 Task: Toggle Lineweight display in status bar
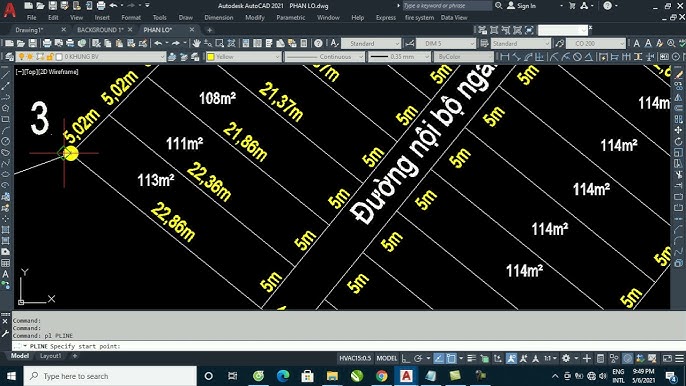471,358
